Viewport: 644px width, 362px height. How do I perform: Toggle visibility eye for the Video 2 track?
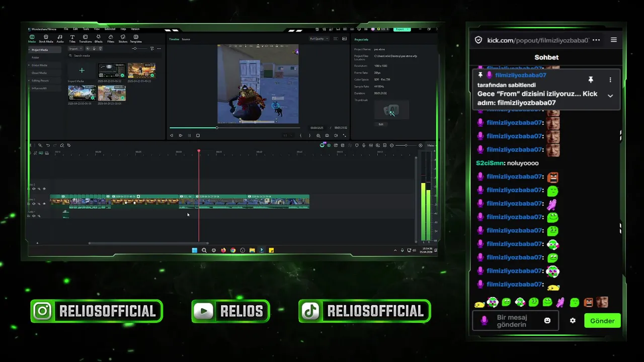44,189
